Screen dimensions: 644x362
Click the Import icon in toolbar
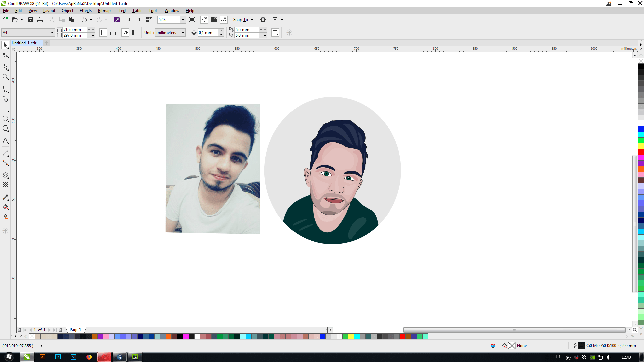tap(129, 20)
